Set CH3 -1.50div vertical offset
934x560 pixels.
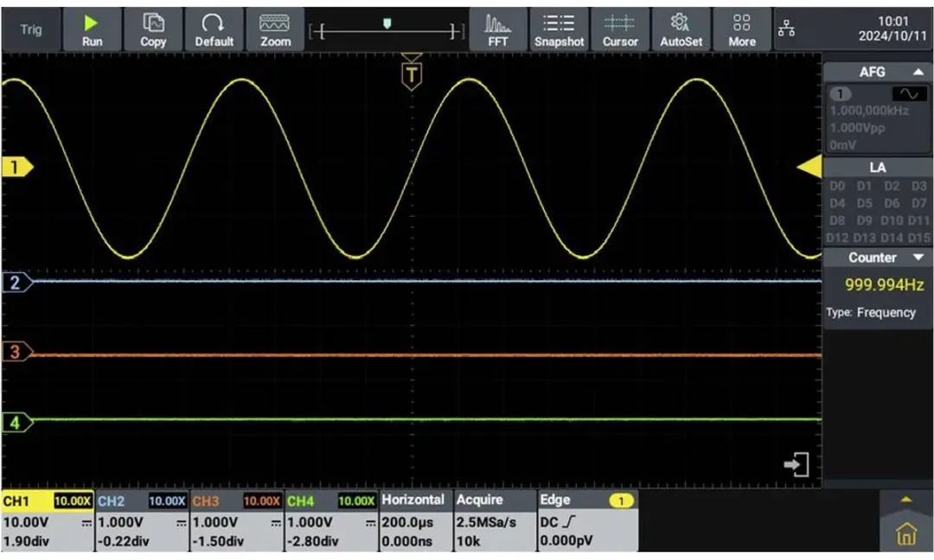click(218, 542)
